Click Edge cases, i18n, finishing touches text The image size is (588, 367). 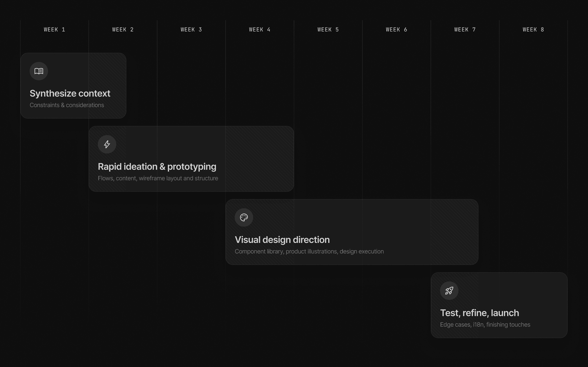click(x=485, y=325)
